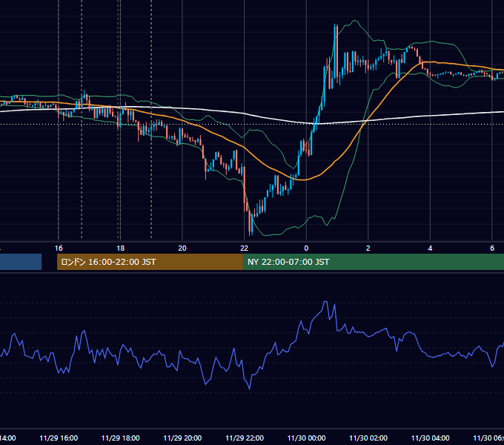This screenshot has width=504, height=445.
Task: Click the 11/30 02:00 date label
Action: click(368, 438)
